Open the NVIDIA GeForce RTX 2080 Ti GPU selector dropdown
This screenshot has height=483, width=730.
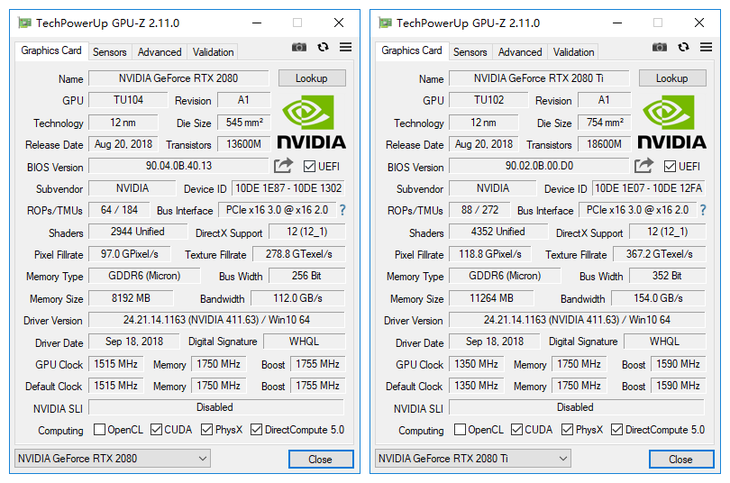click(x=473, y=458)
